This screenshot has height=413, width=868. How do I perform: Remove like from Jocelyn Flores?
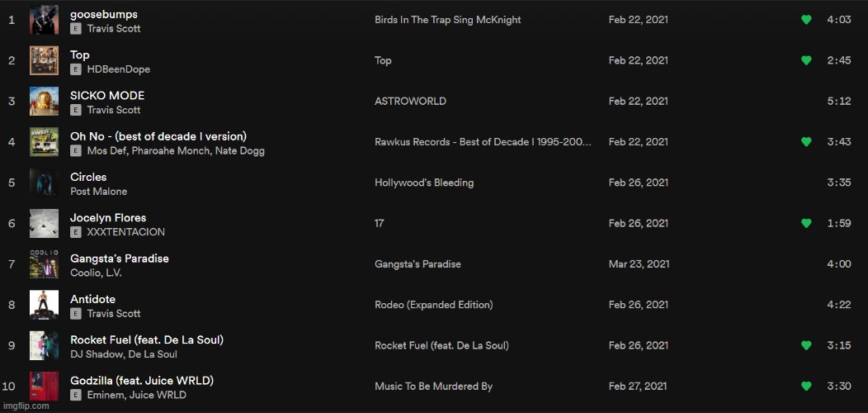(806, 223)
